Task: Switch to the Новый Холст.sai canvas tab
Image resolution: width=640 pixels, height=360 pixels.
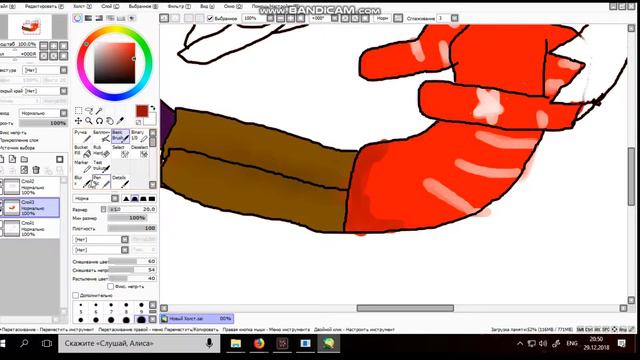Action: coord(197,318)
